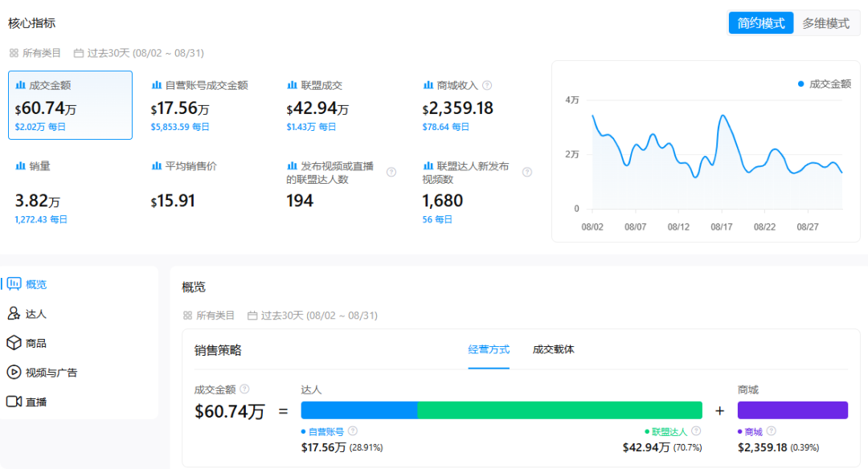Click category grid icon in 概览 filter
Image resolution: width=868 pixels, height=469 pixels.
pos(187,316)
